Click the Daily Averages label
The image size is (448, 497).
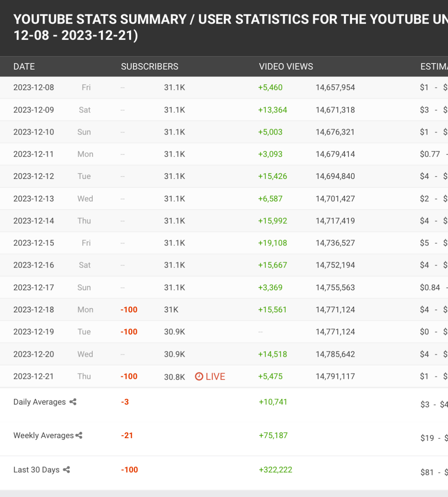click(x=40, y=402)
